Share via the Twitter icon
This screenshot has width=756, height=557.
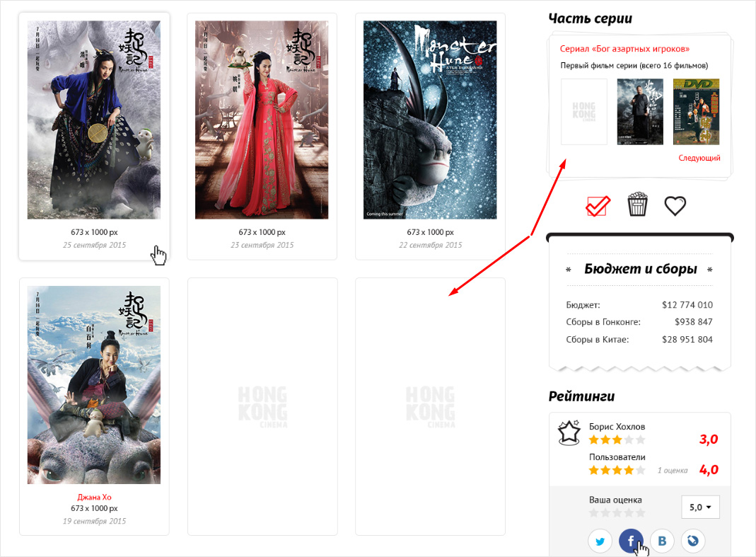tap(600, 541)
